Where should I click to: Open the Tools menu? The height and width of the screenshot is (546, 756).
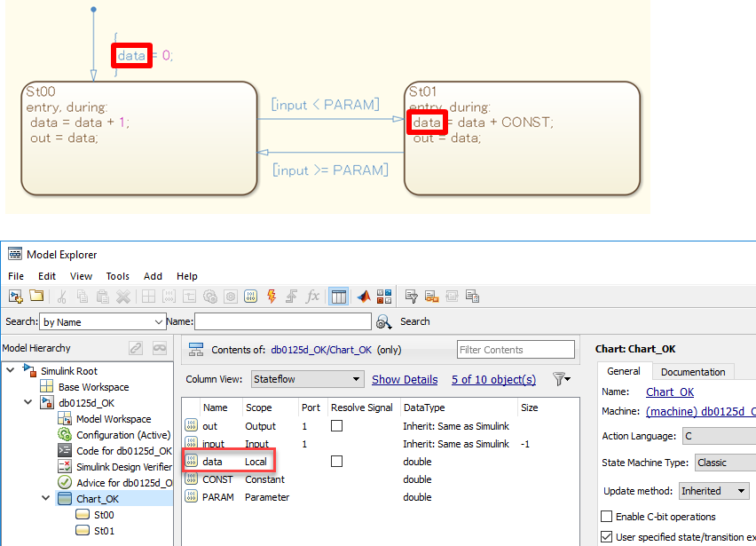click(x=118, y=276)
